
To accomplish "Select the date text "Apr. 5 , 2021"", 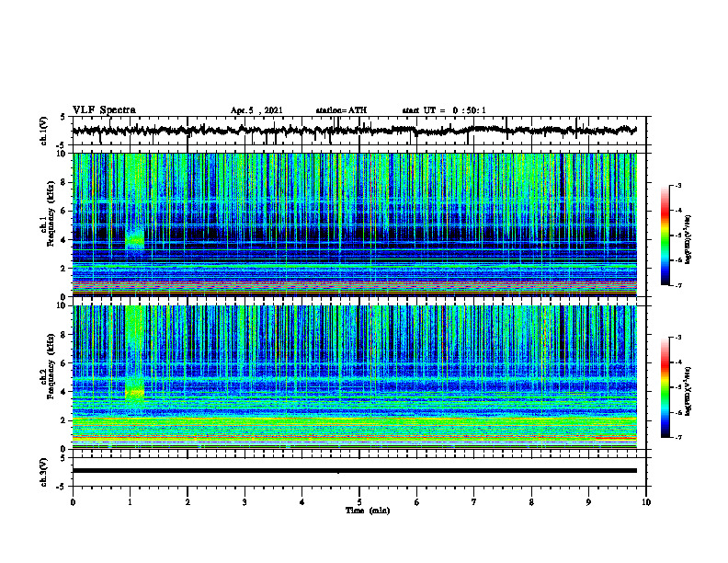I will [256, 110].
